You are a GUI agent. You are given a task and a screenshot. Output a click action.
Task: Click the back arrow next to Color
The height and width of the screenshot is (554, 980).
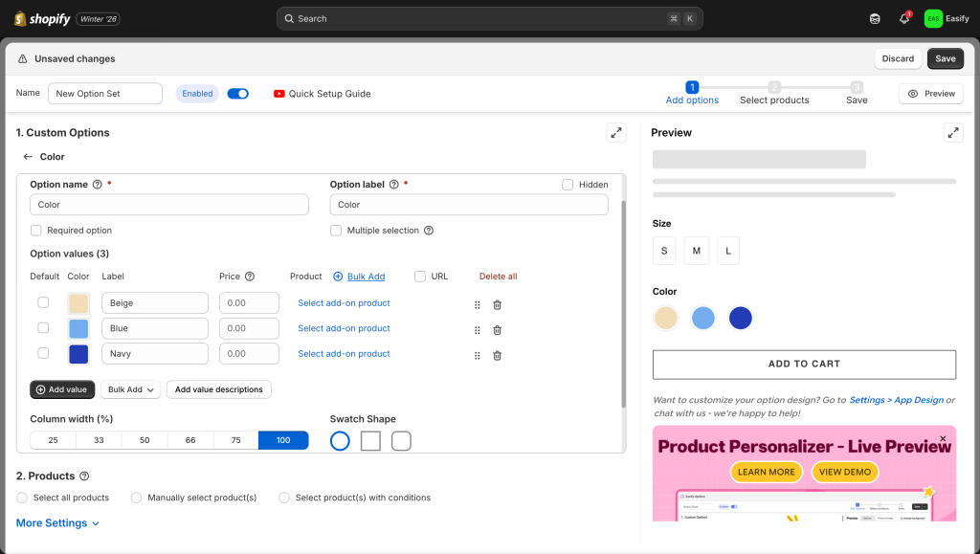coord(28,157)
